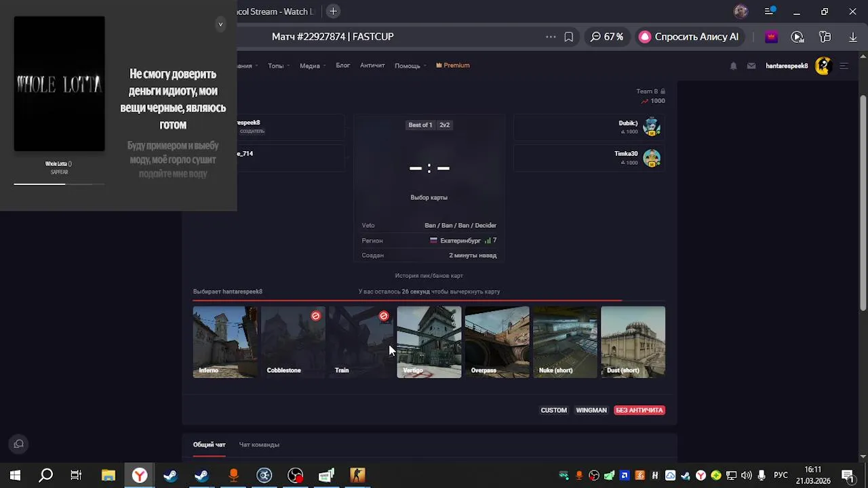Select the banned Cobblestone map card

(294, 342)
